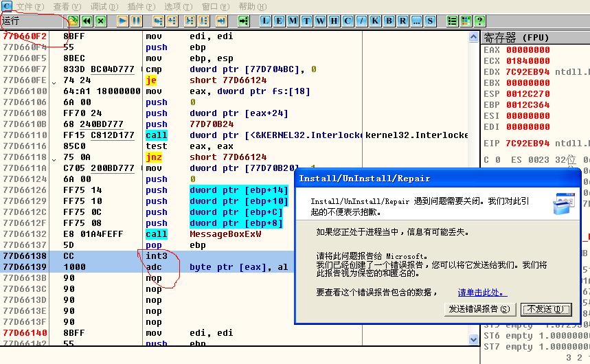Show Breakpoints window with B icon
590x364 pixels.
point(389,21)
